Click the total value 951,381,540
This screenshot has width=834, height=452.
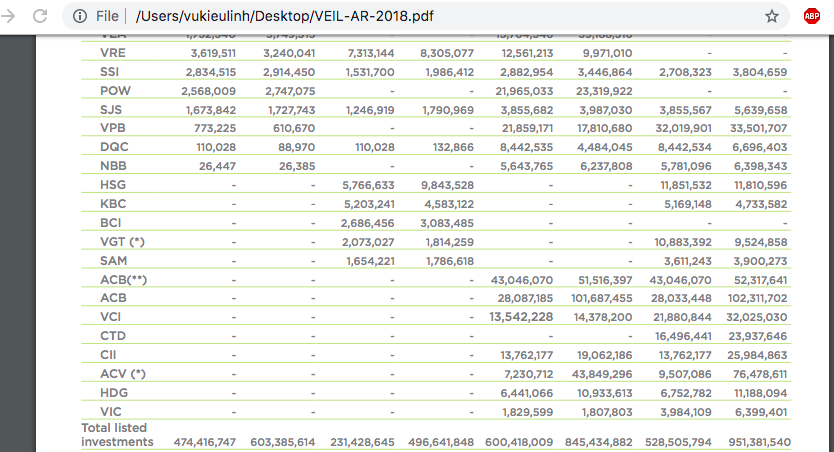(x=748, y=441)
